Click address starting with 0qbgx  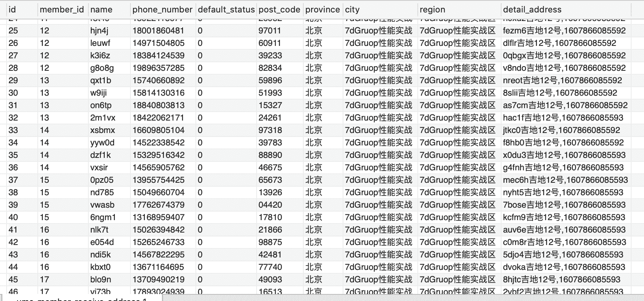click(564, 56)
